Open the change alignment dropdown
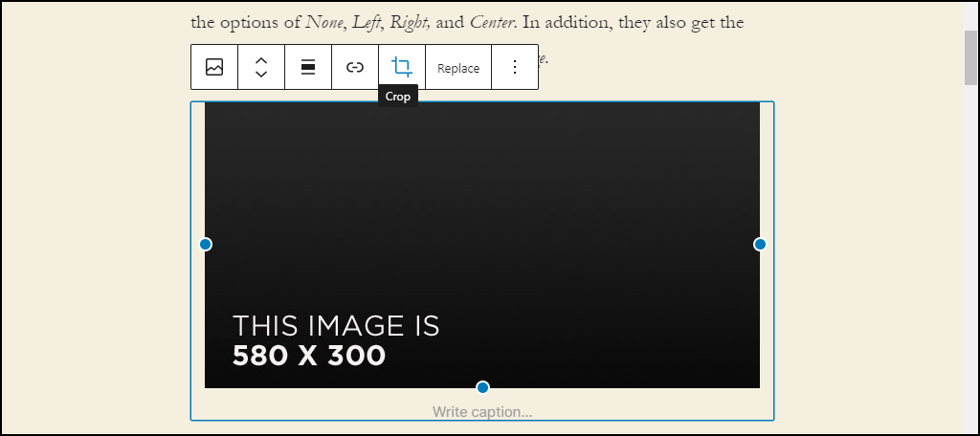 tap(308, 67)
